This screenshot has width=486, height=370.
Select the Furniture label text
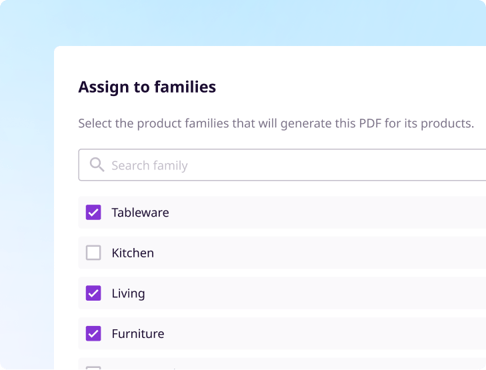click(x=138, y=334)
